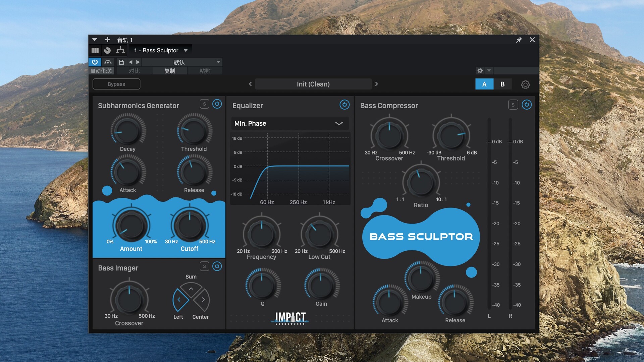Select Center mode in Bass Imager
The height and width of the screenshot is (362, 644).
202,300
